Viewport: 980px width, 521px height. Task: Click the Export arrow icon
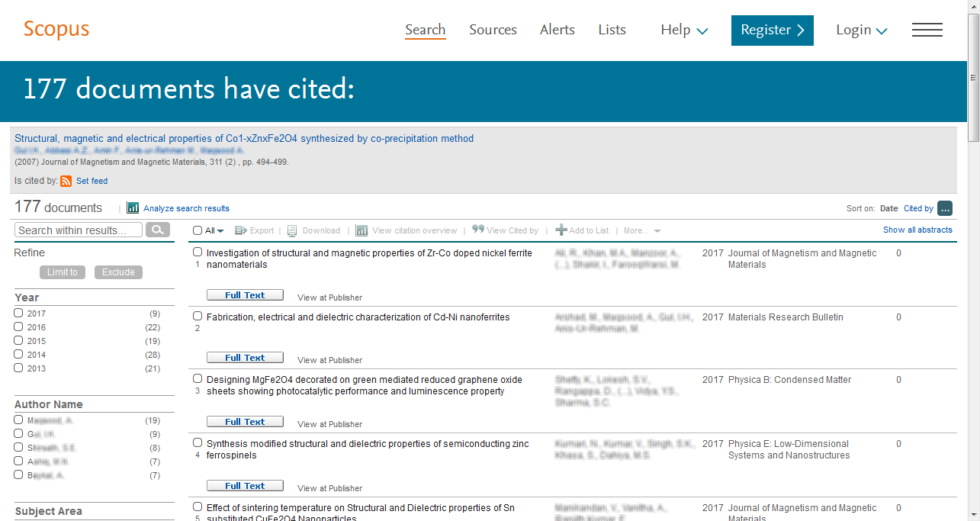tap(240, 230)
